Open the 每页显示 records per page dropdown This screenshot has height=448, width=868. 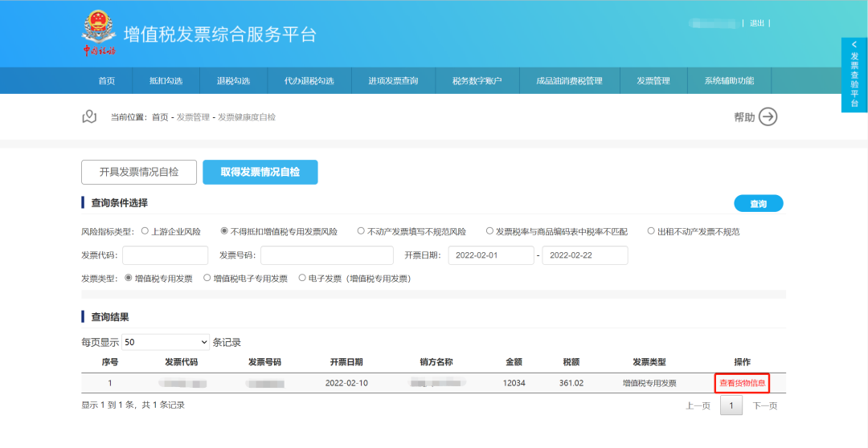pyautogui.click(x=166, y=342)
